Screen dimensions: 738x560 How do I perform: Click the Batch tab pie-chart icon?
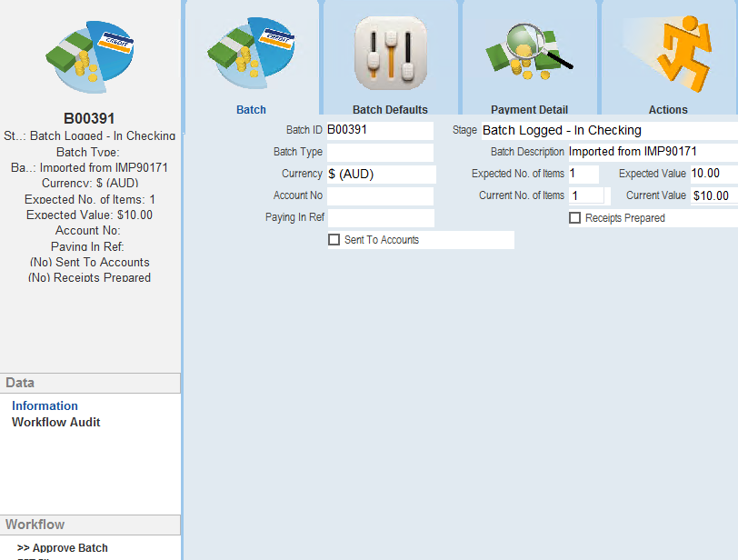click(251, 53)
